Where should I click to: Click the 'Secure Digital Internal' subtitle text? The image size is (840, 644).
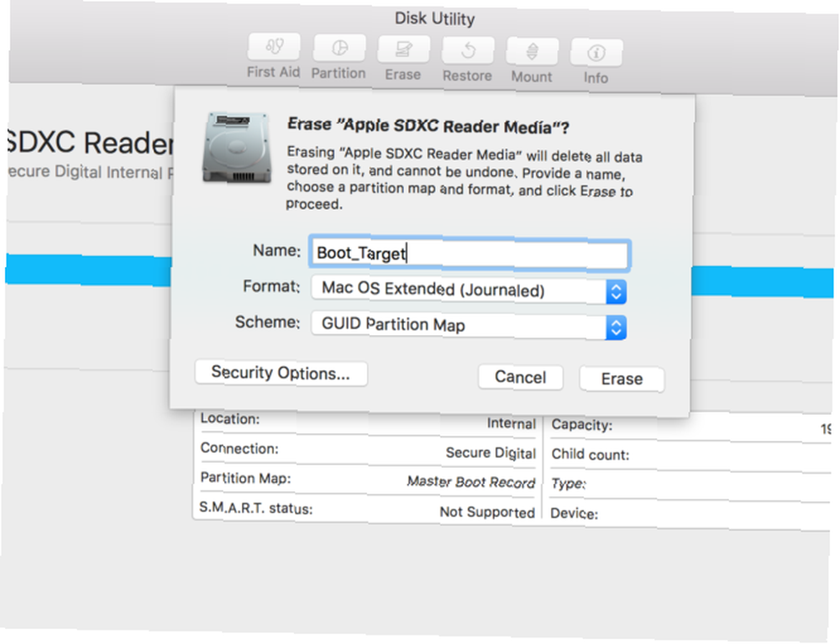(x=90, y=172)
